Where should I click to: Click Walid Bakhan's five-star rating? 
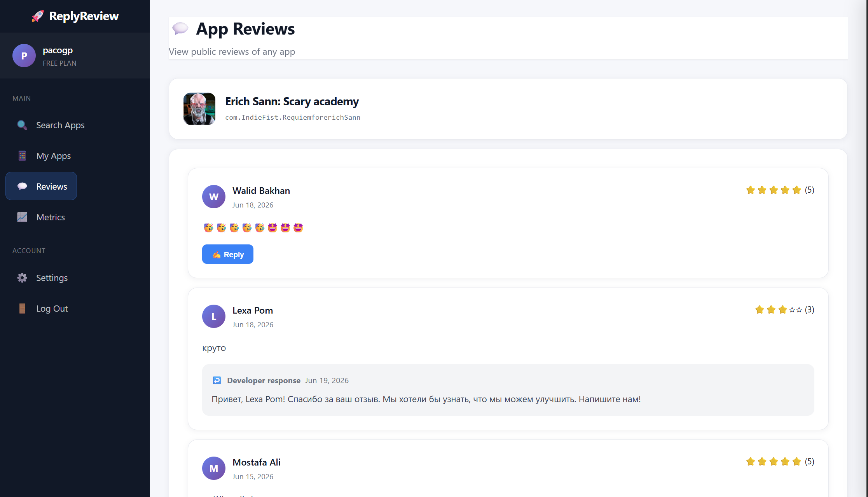(780, 190)
